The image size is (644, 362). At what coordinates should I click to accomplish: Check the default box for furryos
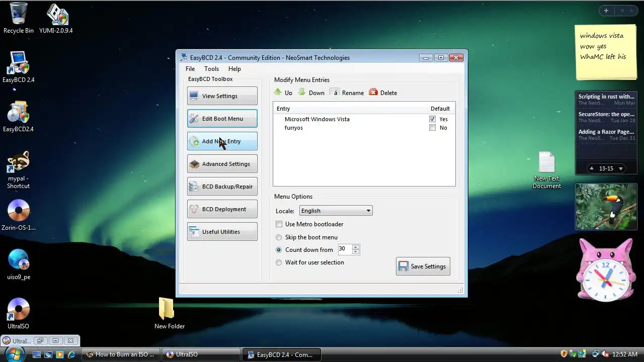(x=432, y=128)
